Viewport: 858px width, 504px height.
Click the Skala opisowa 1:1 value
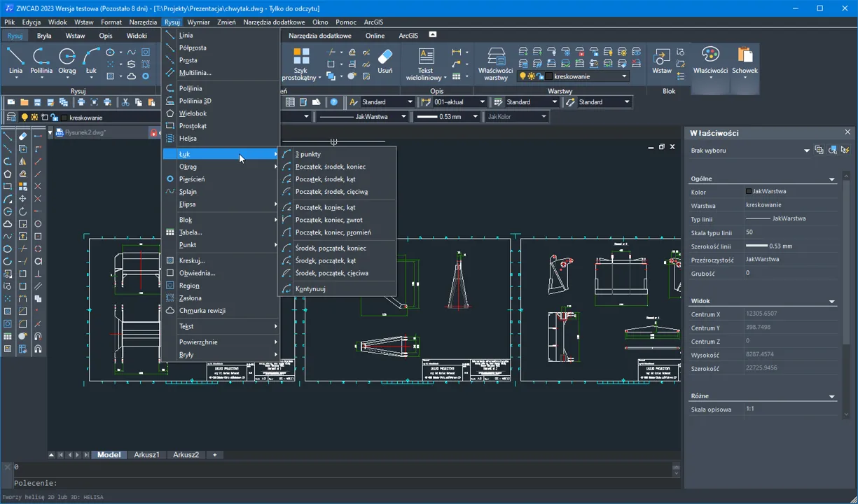click(791, 409)
